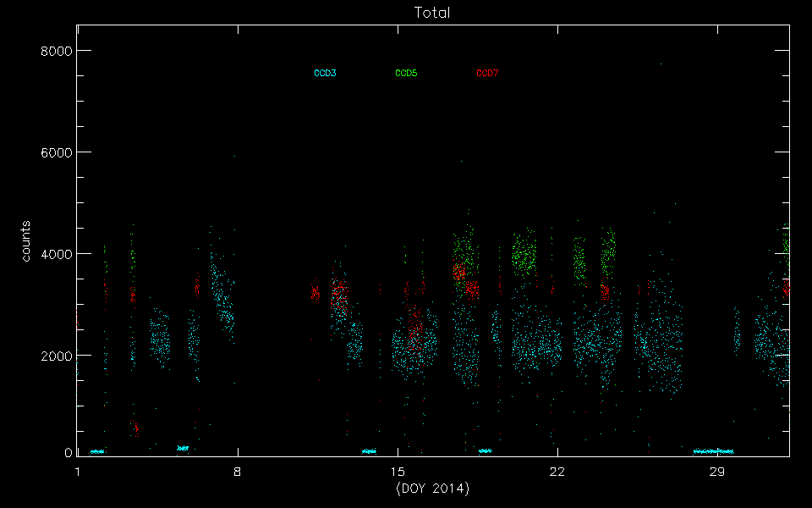
Task: Click the 4000 y-axis tick label
Action: [x=55, y=254]
